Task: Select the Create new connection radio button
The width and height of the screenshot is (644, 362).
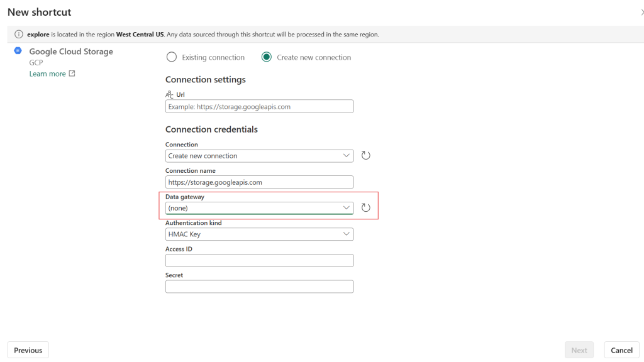Action: (x=267, y=57)
